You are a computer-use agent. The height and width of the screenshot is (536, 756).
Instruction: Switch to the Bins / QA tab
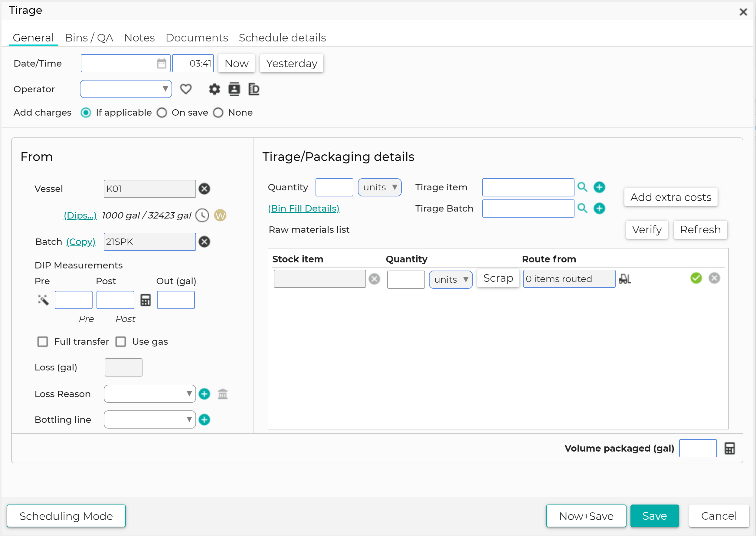coord(89,38)
